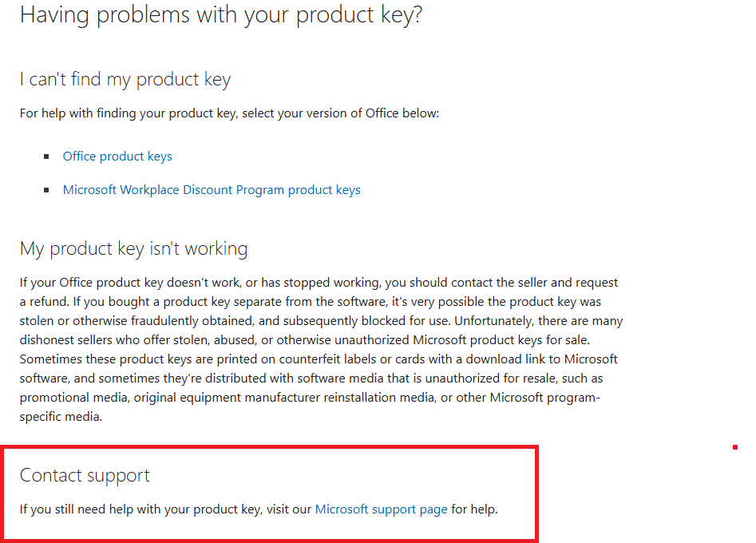Click the phrase 'promotional media' in the paragraph
The image size is (756, 543).
click(x=73, y=398)
